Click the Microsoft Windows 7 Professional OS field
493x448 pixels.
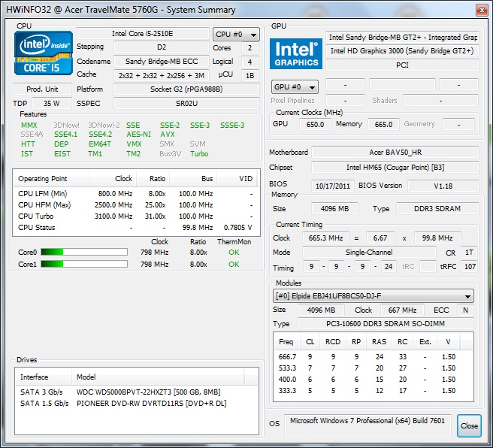point(367,425)
